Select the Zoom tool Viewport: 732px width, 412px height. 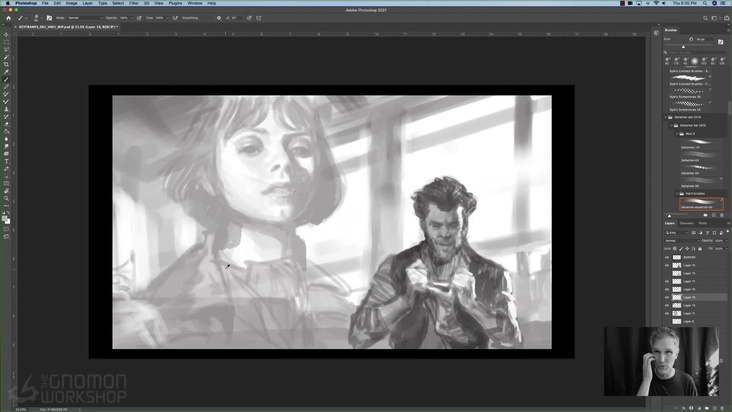6,198
